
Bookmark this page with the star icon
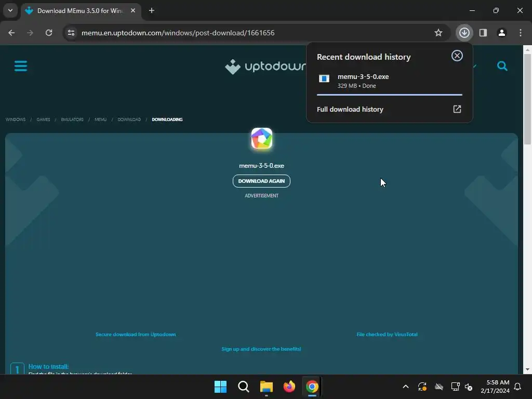pyautogui.click(x=438, y=33)
